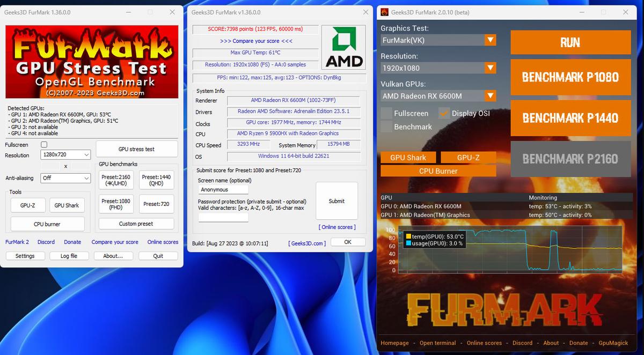Follow the FurMark 2 link

point(17,242)
